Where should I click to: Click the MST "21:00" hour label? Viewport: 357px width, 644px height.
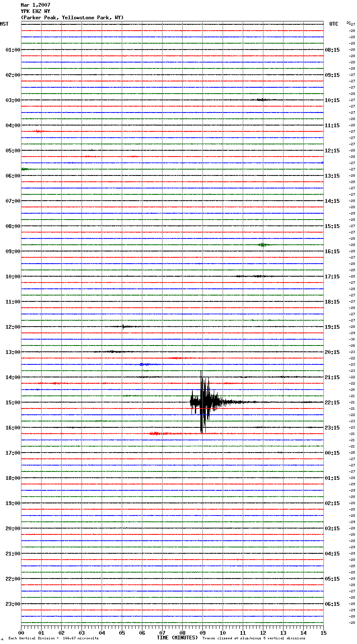pyautogui.click(x=13, y=554)
